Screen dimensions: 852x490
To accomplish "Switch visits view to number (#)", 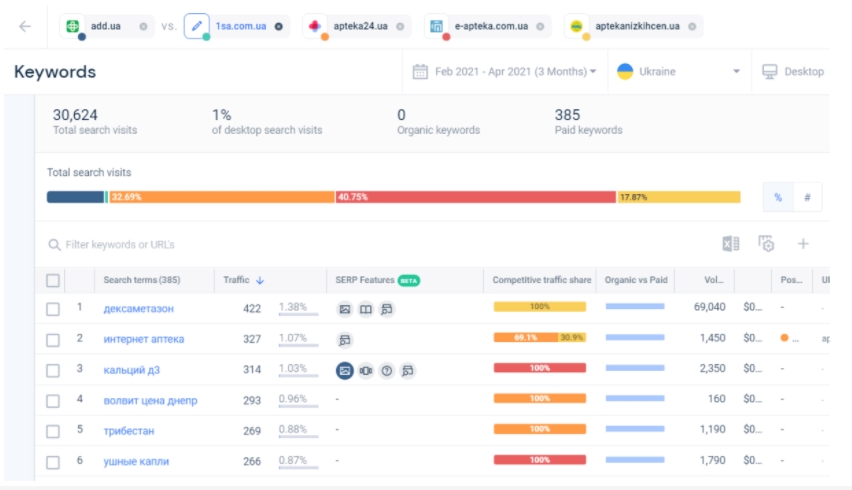I will (x=807, y=198).
